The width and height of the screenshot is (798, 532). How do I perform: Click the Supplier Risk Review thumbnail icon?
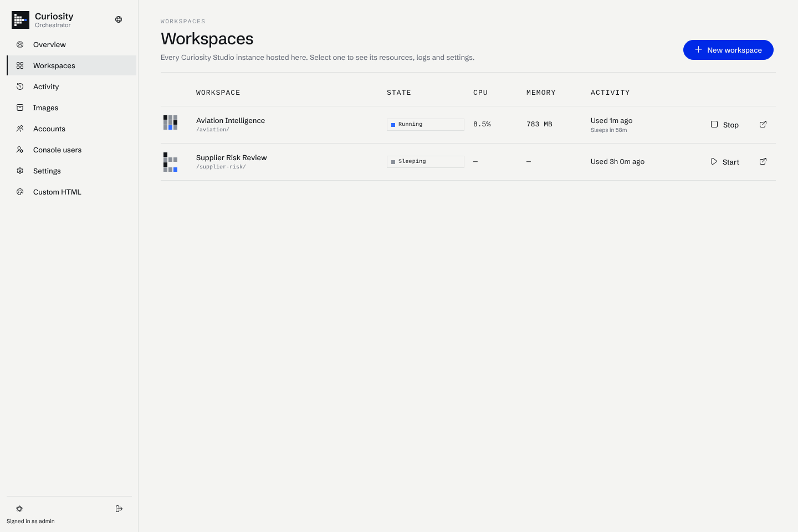[171, 162]
